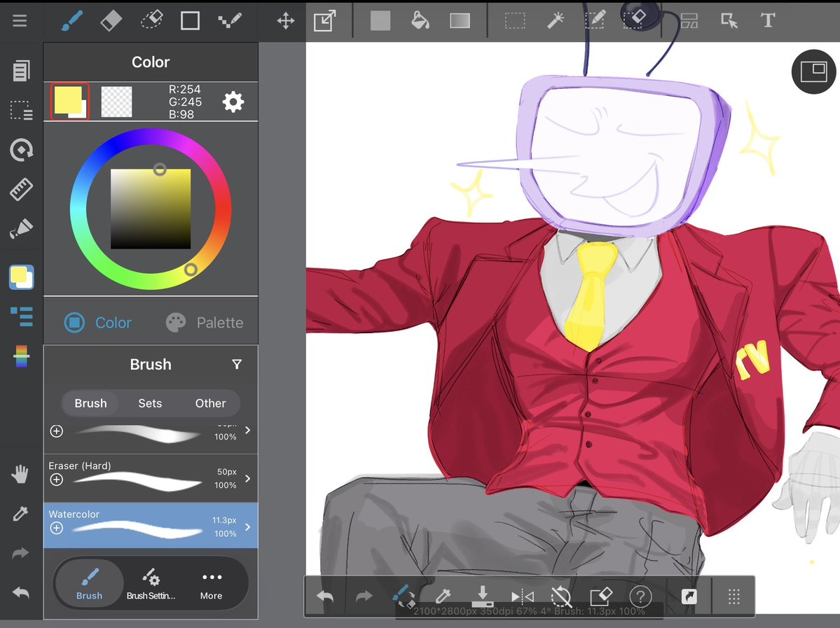
Task: Select the rectangle shape tool
Action: tap(190, 21)
